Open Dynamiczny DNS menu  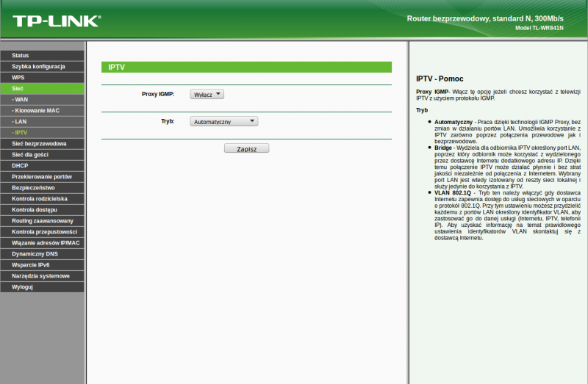click(x=43, y=254)
